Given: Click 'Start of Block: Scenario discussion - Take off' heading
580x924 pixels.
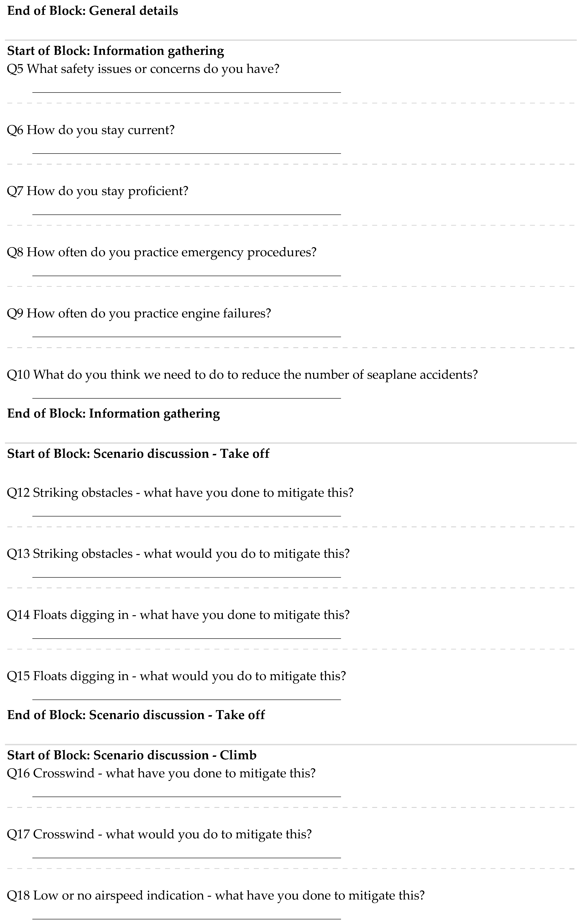Looking at the screenshot, I should [x=138, y=454].
